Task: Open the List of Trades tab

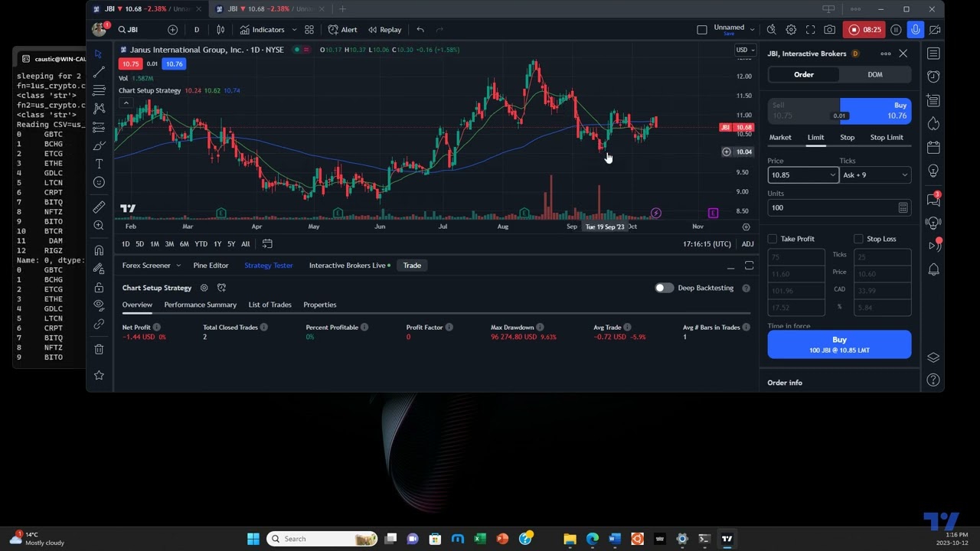Action: (269, 305)
